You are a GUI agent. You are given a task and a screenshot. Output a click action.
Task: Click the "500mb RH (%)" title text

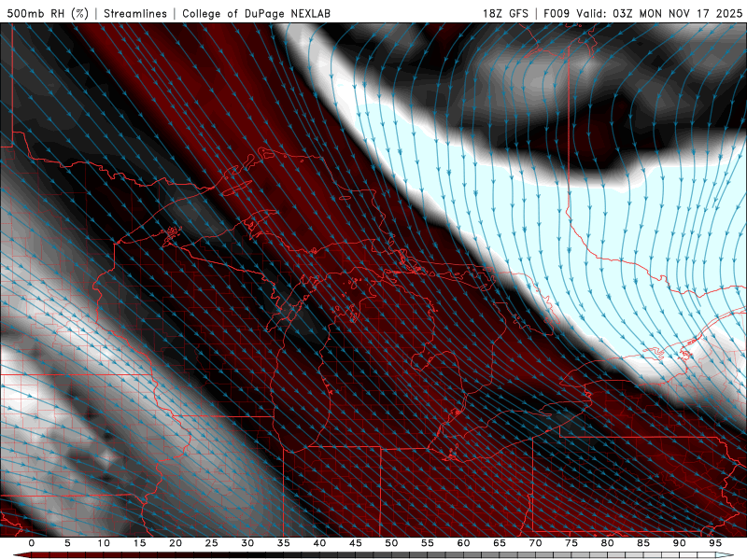click(48, 13)
